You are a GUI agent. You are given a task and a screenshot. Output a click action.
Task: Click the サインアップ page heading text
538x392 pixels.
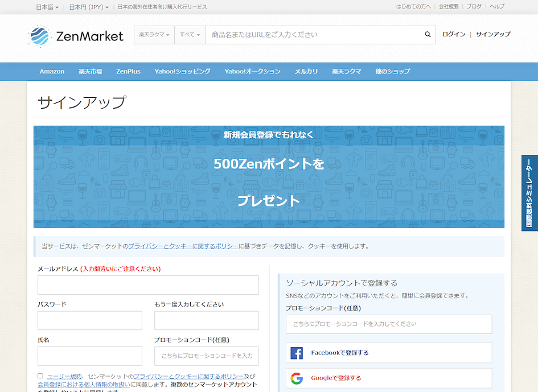[81, 102]
